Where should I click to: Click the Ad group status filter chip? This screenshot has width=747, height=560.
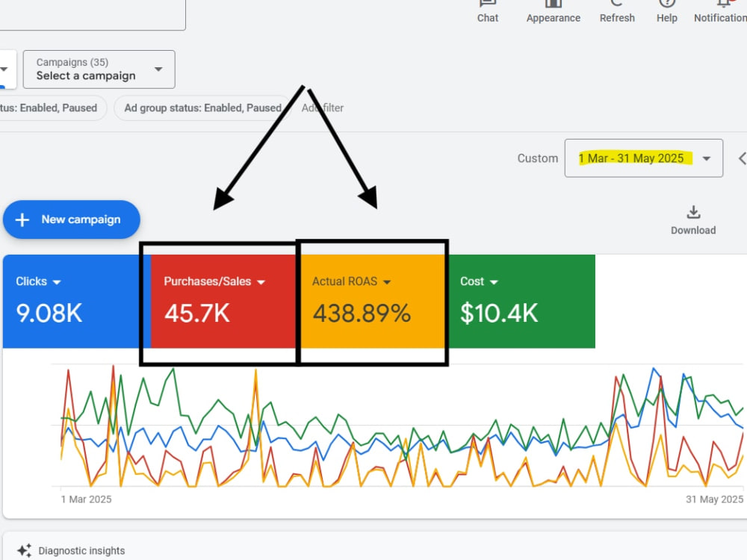203,108
